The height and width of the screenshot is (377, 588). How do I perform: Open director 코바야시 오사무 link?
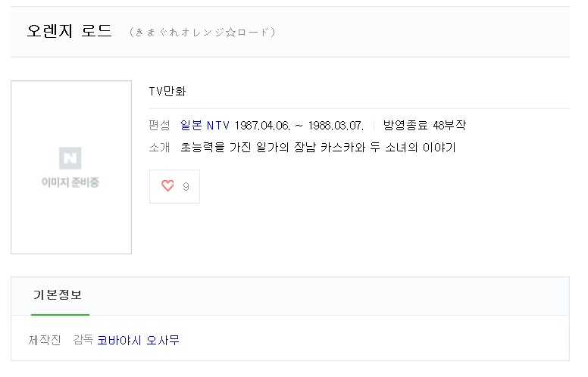tap(138, 341)
